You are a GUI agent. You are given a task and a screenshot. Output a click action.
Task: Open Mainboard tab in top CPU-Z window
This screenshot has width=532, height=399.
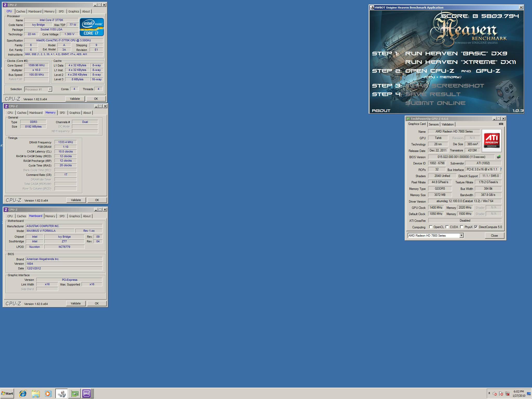coord(35,11)
